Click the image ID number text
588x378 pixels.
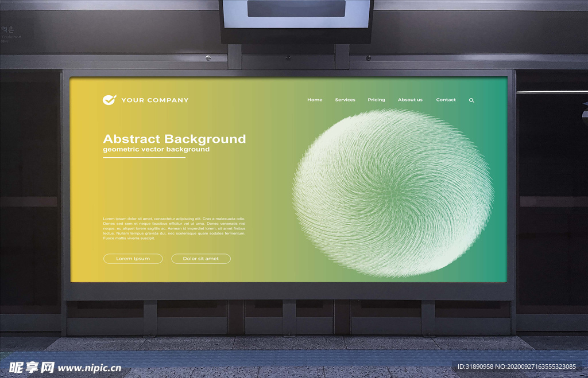tap(516, 367)
